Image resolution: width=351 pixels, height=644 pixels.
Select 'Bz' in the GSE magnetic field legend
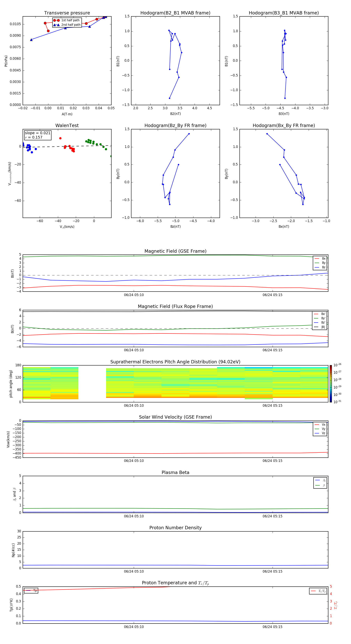click(x=320, y=267)
